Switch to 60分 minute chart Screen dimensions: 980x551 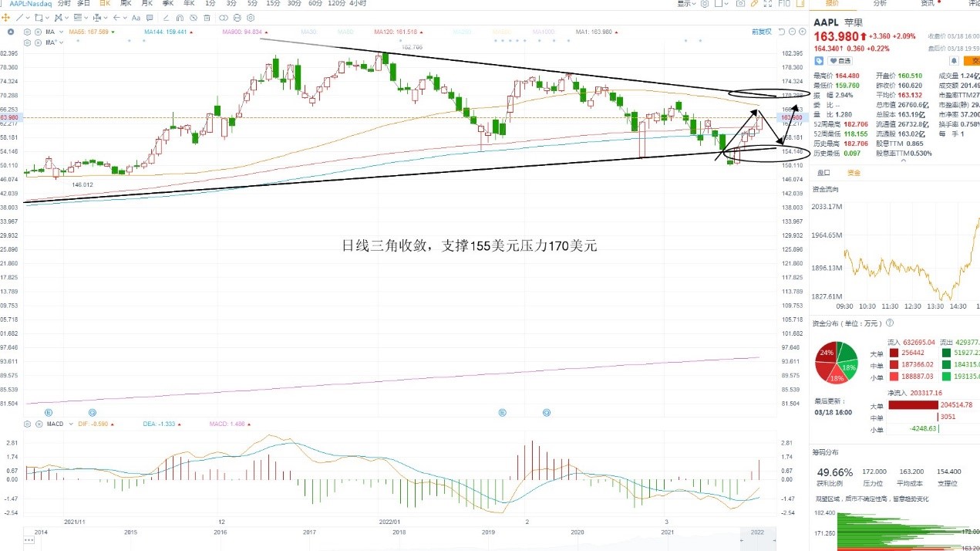click(x=315, y=4)
